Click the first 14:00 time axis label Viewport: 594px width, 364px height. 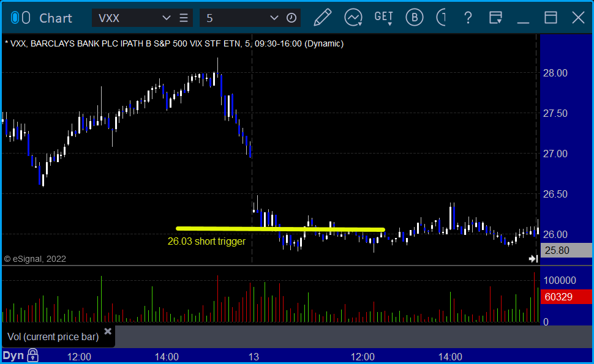(x=167, y=357)
